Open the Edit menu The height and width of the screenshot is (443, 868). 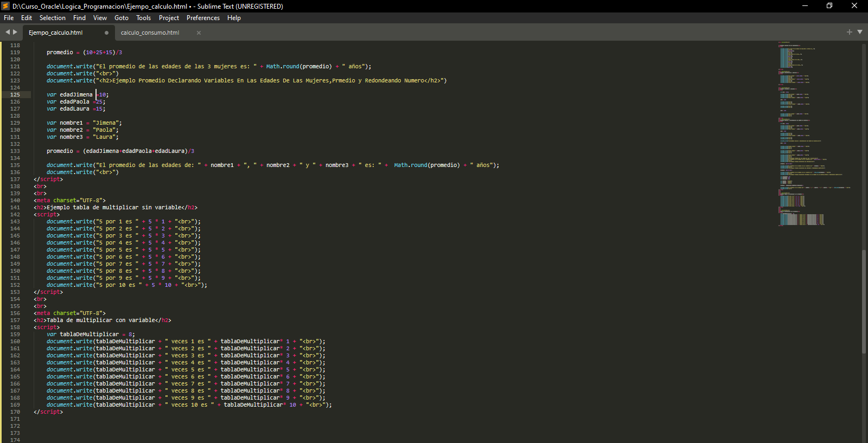point(27,18)
